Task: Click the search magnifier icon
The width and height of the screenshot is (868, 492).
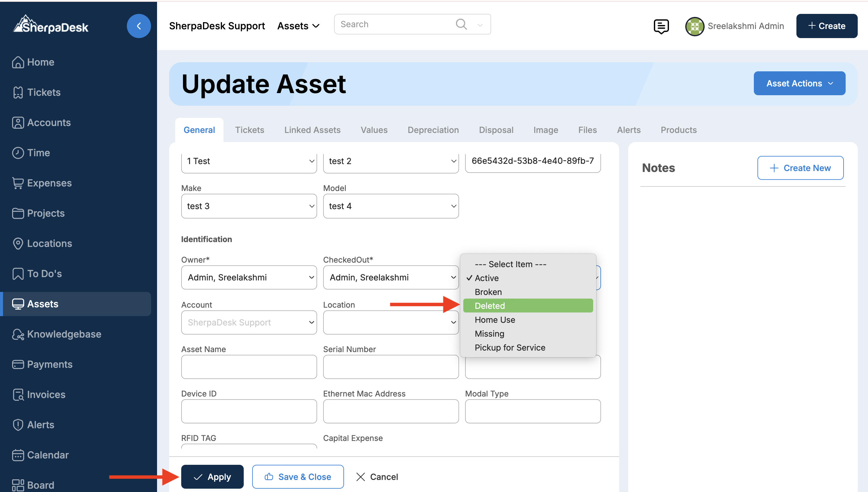Action: (461, 24)
